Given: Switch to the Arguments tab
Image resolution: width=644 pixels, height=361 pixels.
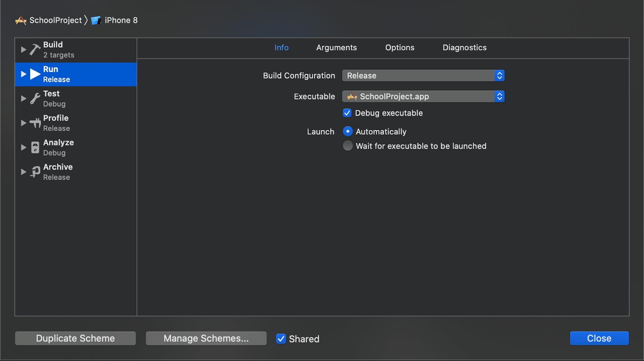Looking at the screenshot, I should pyautogui.click(x=336, y=48).
